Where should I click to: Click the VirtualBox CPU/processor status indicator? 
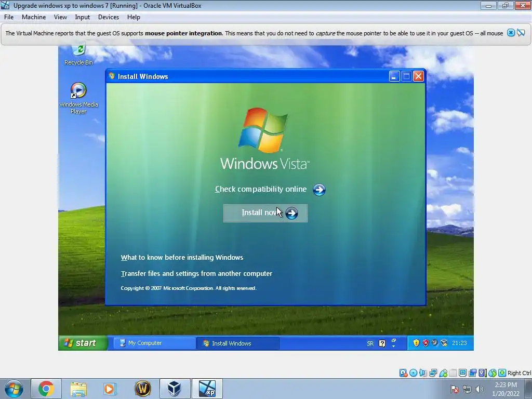(x=483, y=373)
